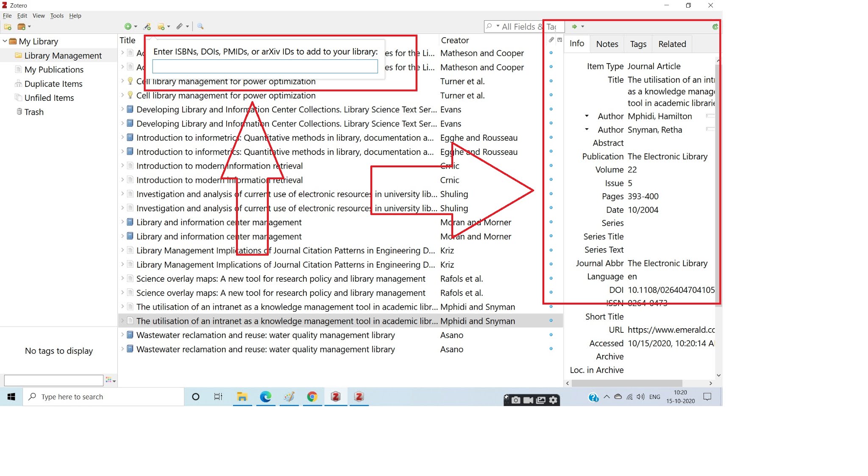Click the scroll-down arrow of the item pane
Viewport: 868px width, 476px height.
[718, 375]
